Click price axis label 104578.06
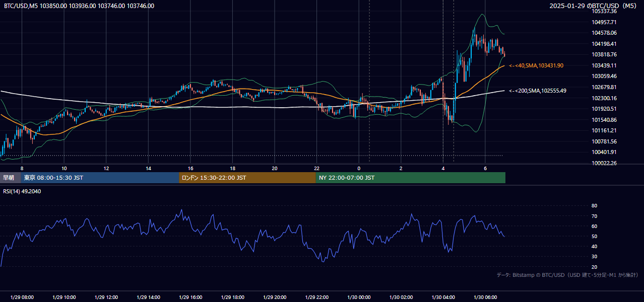The height and width of the screenshot is (302, 644). click(x=604, y=33)
